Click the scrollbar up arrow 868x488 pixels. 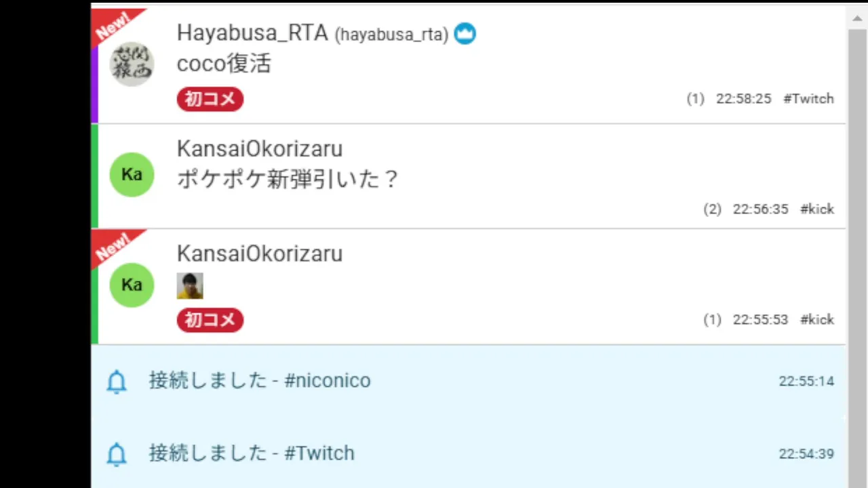pos(857,18)
